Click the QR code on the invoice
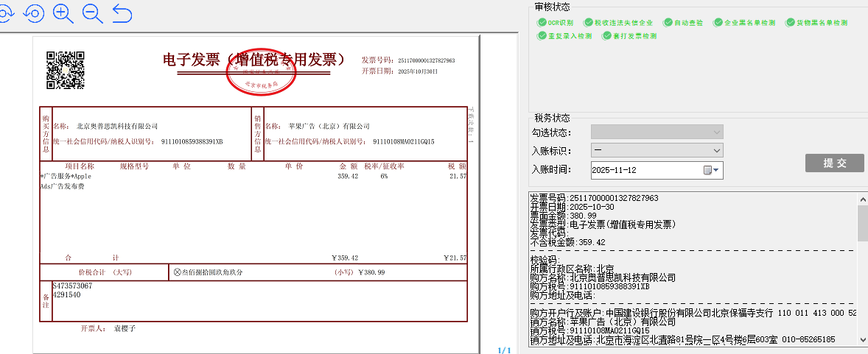 pyautogui.click(x=65, y=70)
